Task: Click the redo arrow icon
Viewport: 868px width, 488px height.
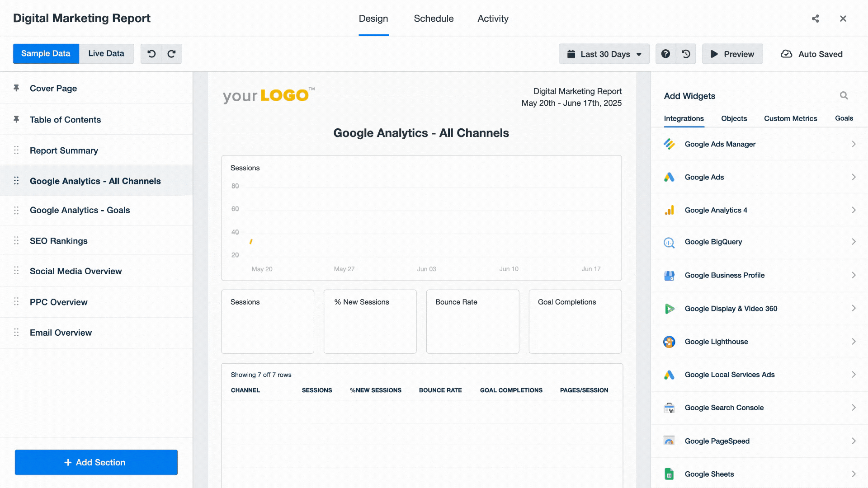Action: 171,54
